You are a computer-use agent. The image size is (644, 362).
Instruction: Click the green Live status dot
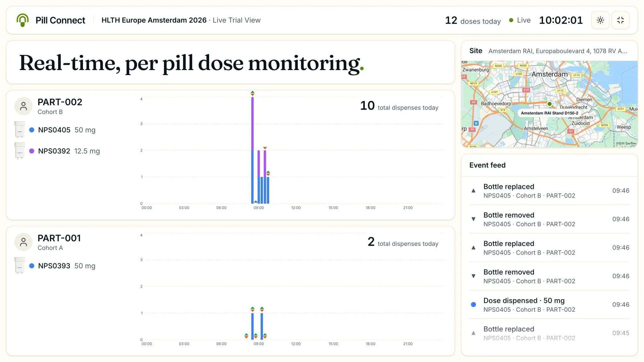coord(511,20)
